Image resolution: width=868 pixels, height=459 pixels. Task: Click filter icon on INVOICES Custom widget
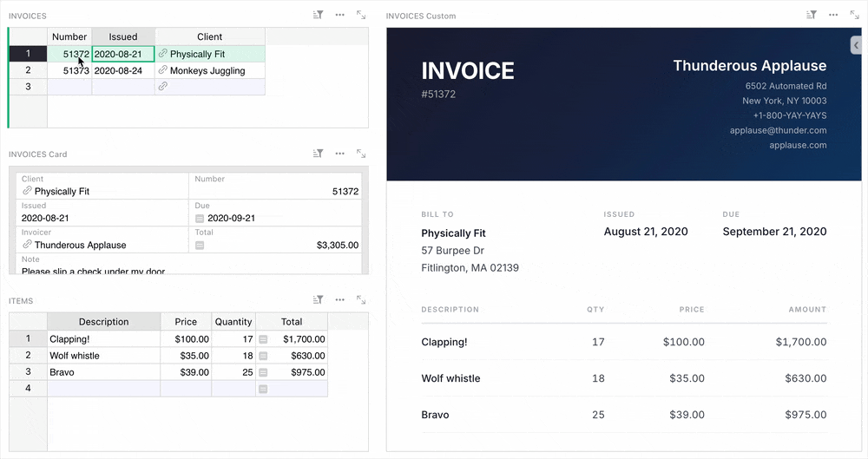click(812, 16)
